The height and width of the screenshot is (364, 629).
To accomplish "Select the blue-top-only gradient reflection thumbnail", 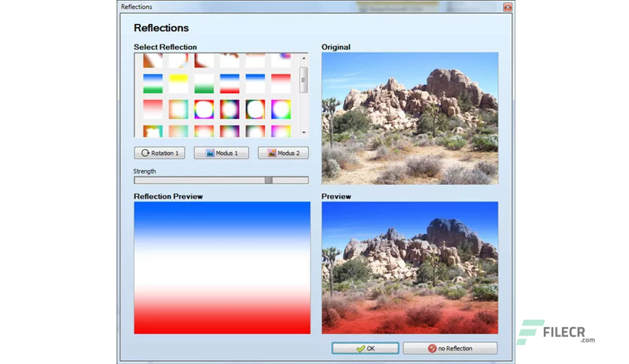I will (x=256, y=83).
